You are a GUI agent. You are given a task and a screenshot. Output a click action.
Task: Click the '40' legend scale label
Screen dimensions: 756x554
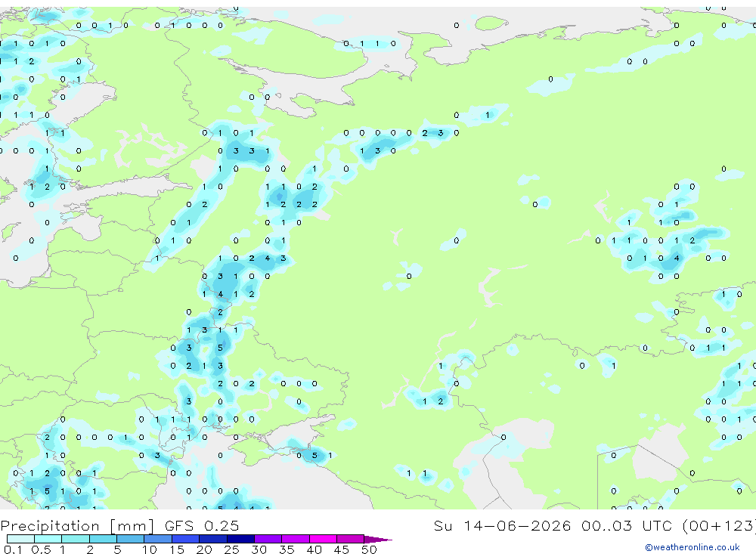click(314, 549)
